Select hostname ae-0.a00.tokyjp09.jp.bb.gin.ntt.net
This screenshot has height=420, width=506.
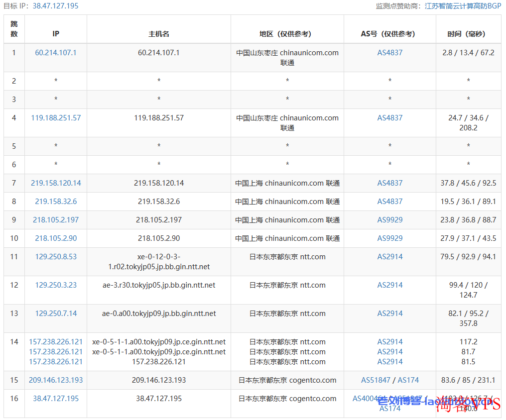tap(159, 314)
